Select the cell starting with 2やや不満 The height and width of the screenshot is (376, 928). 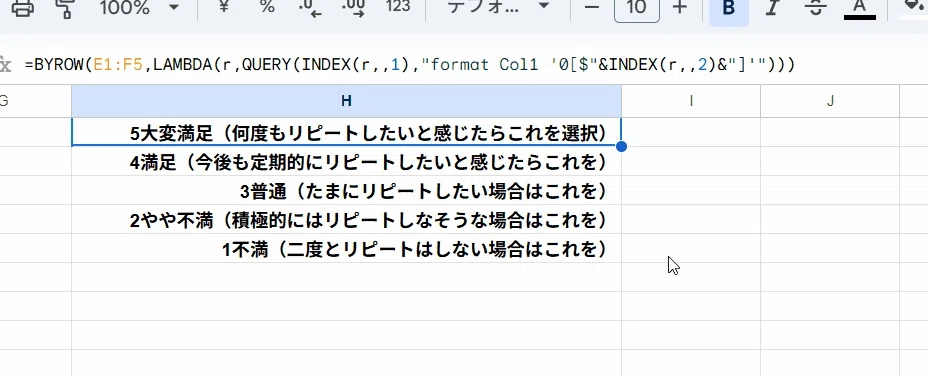point(346,220)
